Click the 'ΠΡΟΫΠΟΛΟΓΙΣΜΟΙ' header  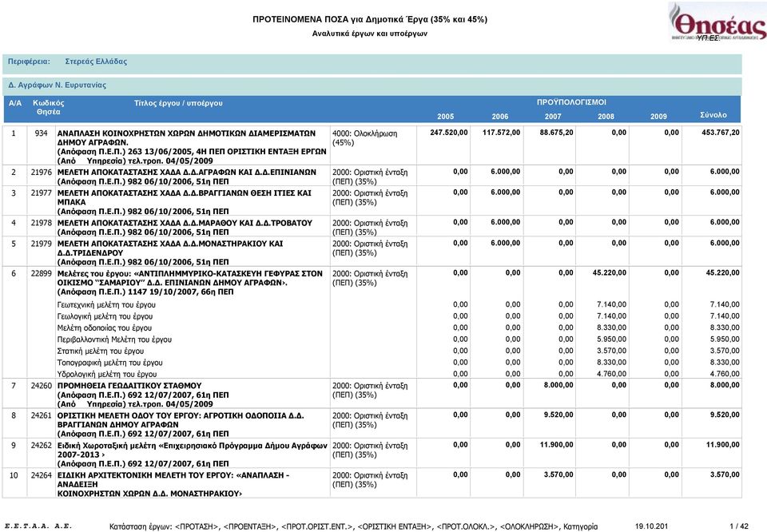(571, 102)
